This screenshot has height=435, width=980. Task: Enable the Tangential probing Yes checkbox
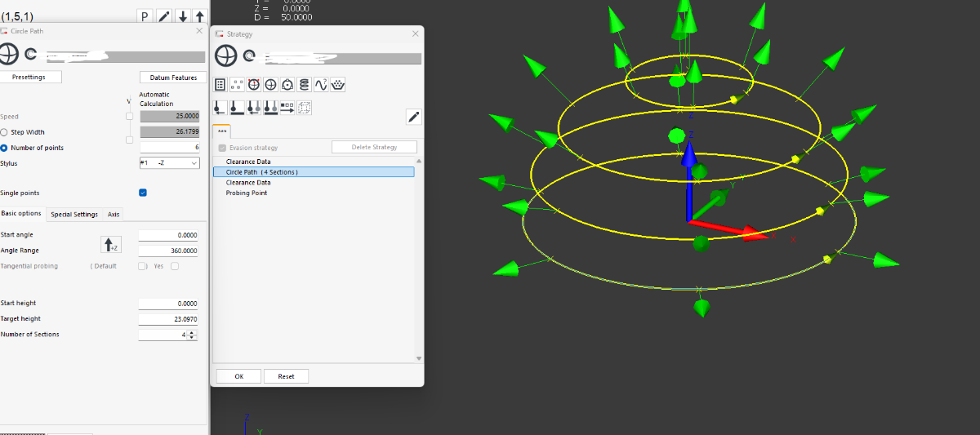[x=175, y=266]
